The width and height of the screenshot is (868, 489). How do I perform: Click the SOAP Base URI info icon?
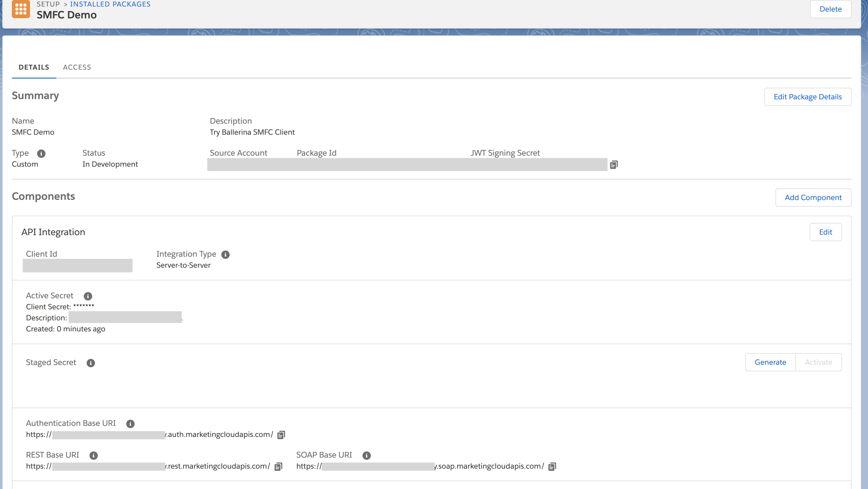tap(367, 456)
